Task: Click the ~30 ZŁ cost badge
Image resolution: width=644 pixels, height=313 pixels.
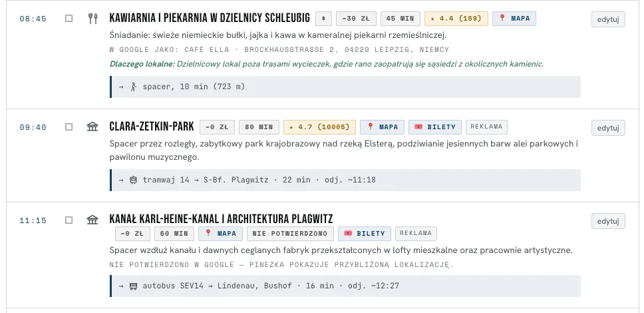Action: pyautogui.click(x=356, y=19)
